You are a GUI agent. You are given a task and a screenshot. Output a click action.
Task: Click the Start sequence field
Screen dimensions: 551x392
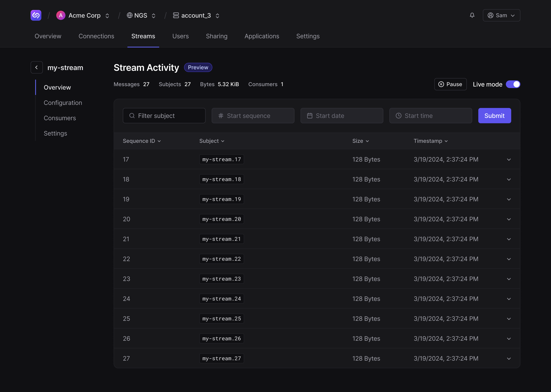[253, 116]
